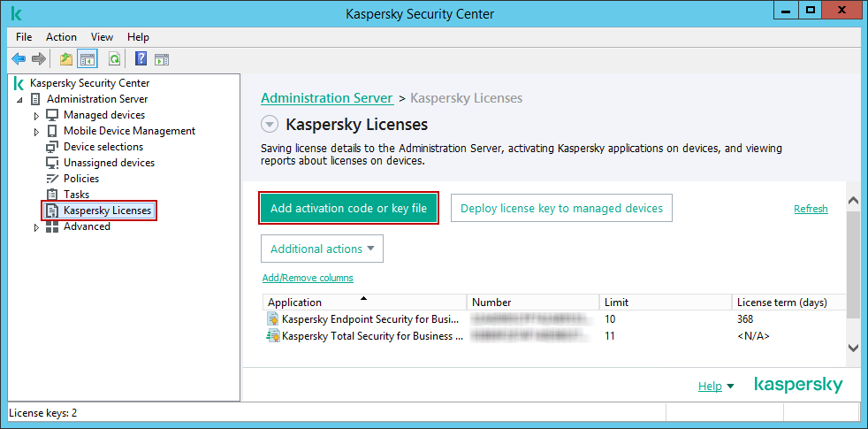868x429 pixels.
Task: Collapse the Administration Server tree node
Action: 19,99
